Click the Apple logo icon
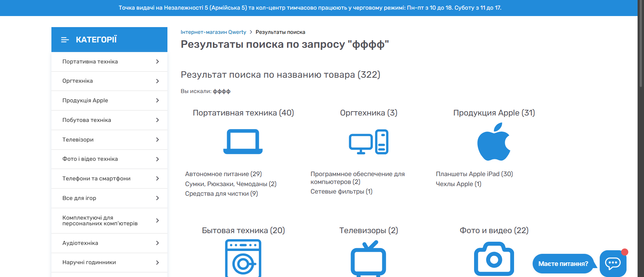 click(494, 142)
